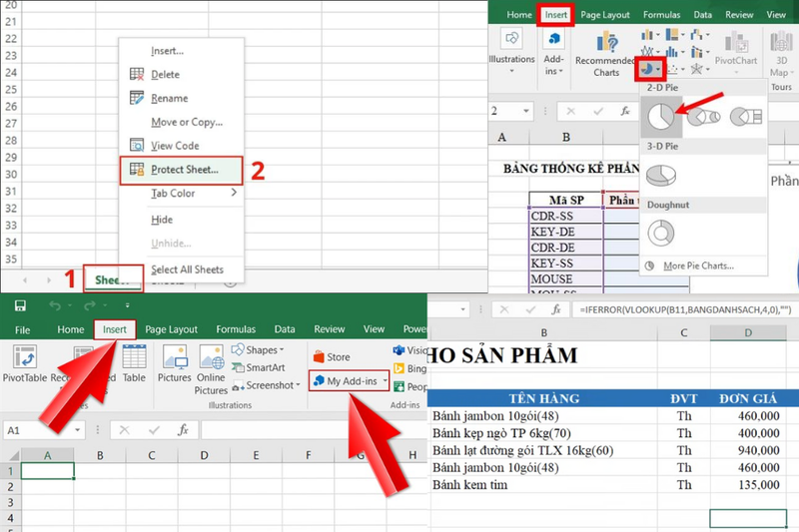Select row 24 header

[11, 72]
